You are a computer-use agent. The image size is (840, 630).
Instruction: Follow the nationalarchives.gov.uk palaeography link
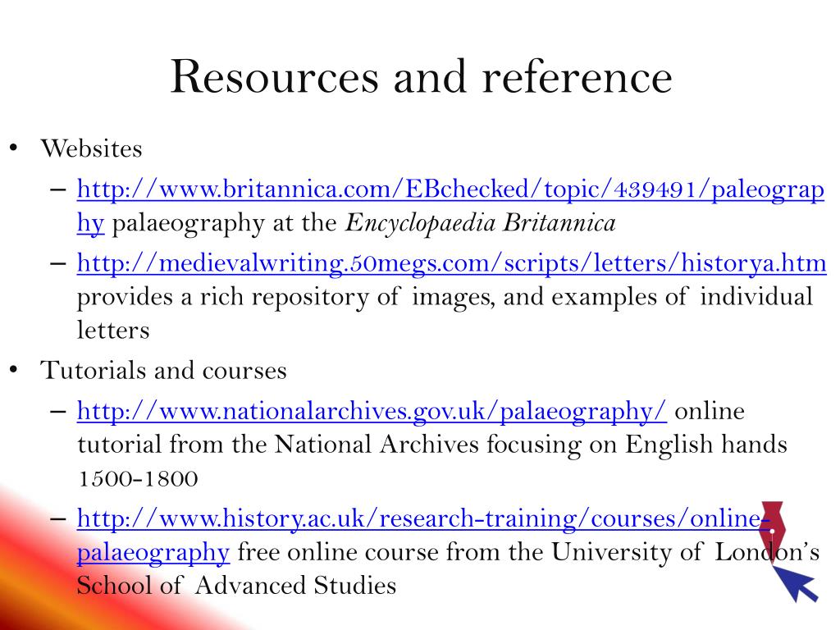click(x=372, y=412)
